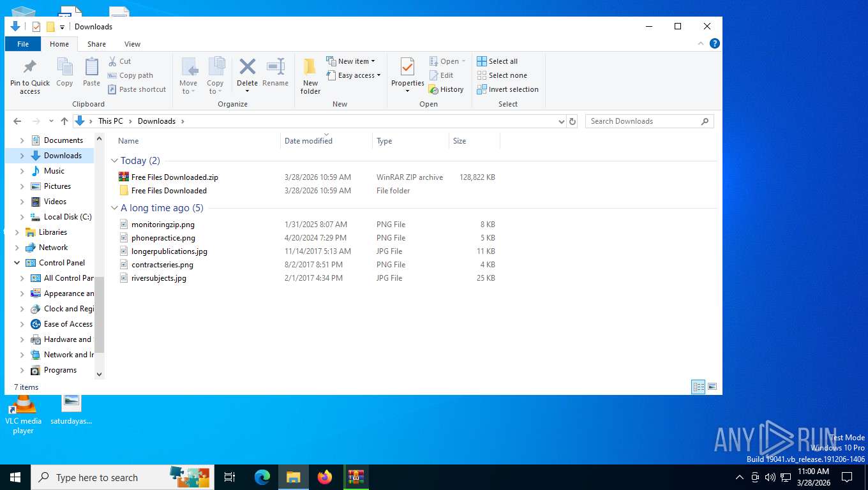Click New folder icon in title bar

coord(50,27)
